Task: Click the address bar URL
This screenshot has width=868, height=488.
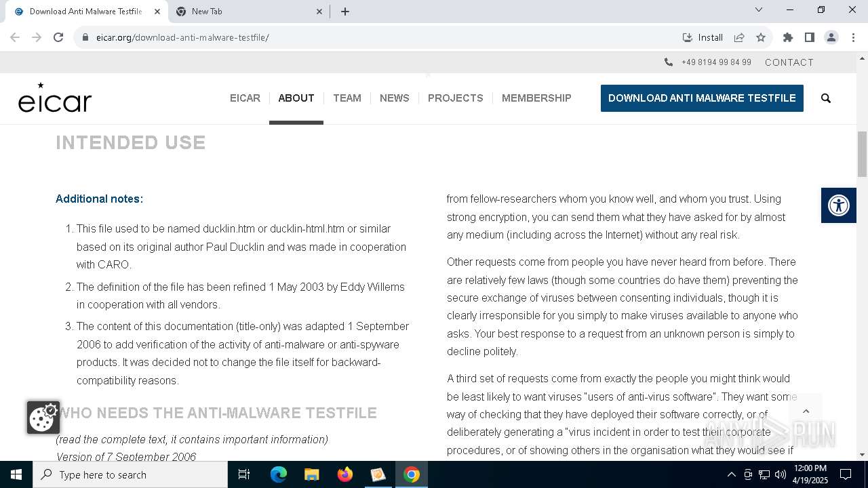Action: (x=182, y=37)
